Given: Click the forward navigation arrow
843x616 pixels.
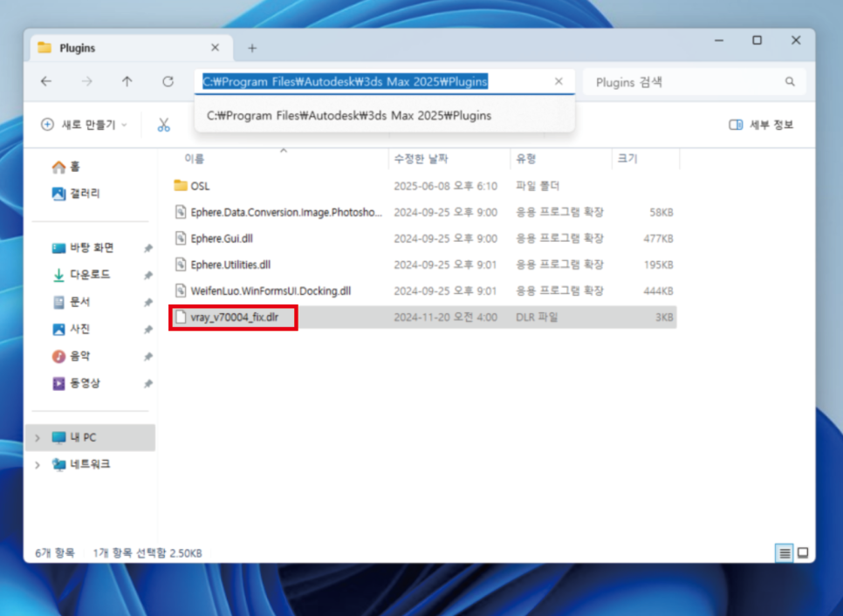Looking at the screenshot, I should 86,82.
